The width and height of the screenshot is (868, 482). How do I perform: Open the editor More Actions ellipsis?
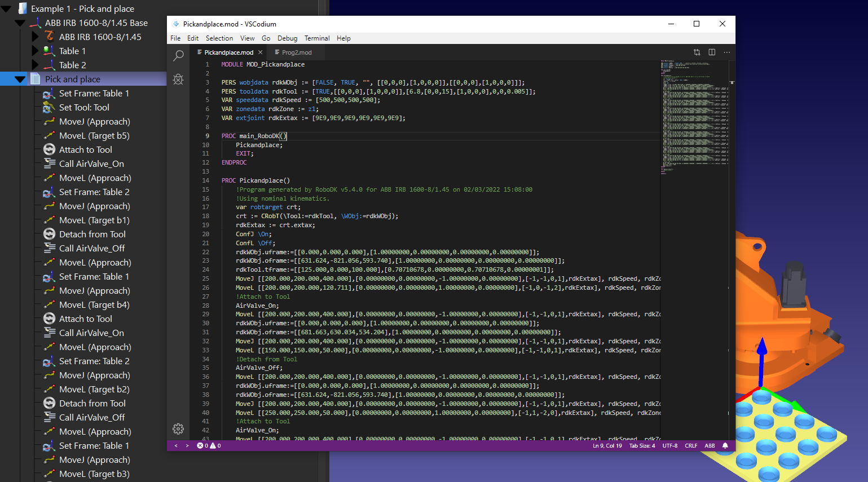726,52
